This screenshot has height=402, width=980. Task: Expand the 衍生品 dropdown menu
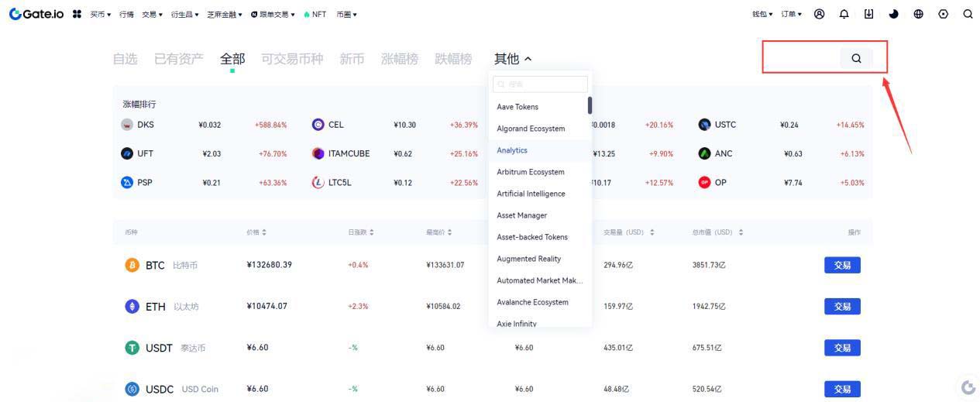pos(184,14)
